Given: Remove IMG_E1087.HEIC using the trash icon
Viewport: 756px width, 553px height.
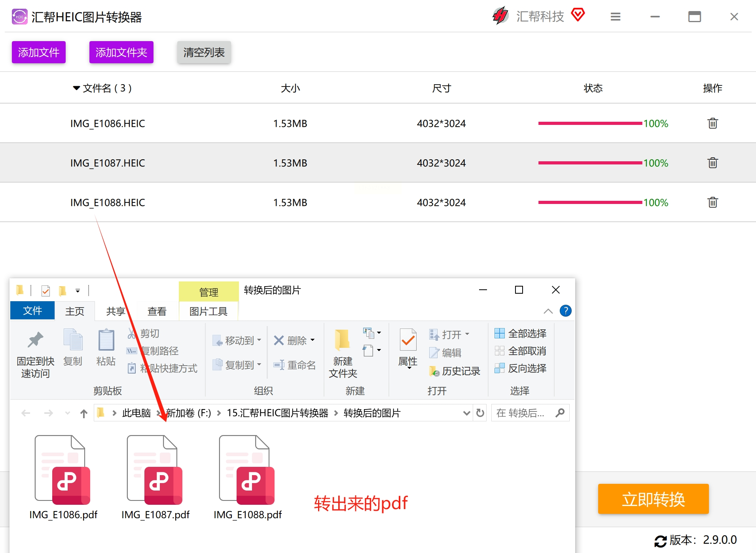Looking at the screenshot, I should tap(712, 163).
